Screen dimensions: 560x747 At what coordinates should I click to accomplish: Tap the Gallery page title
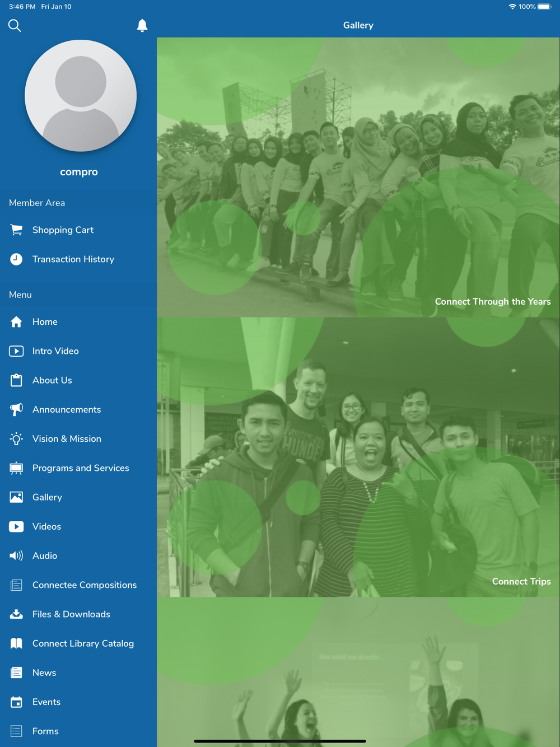point(358,25)
